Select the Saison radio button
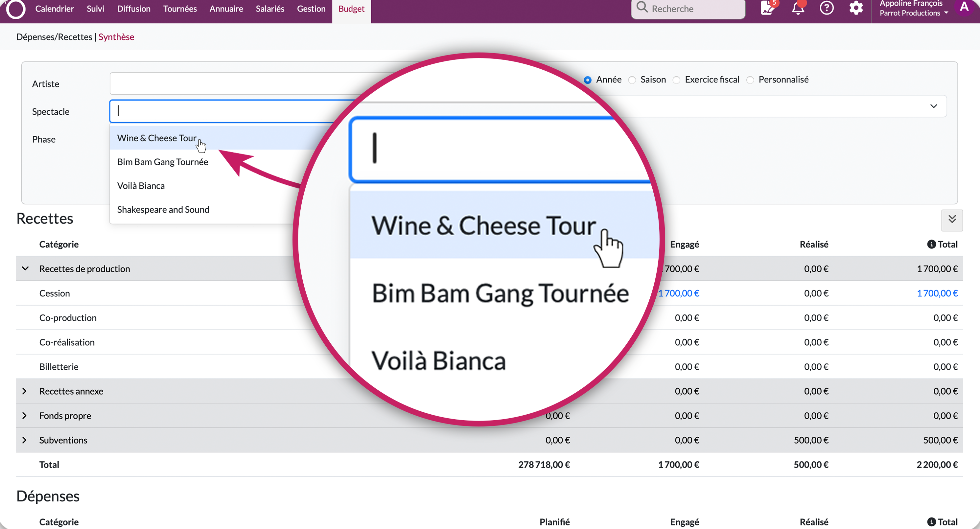The image size is (980, 529). [632, 80]
